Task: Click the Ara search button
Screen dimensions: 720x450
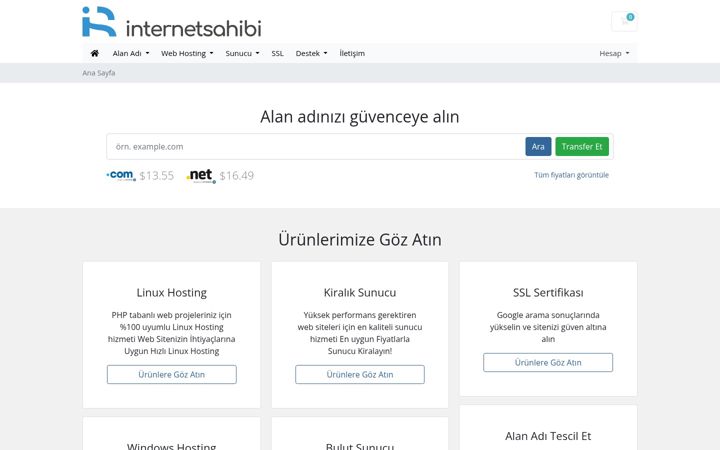Action: pyautogui.click(x=538, y=146)
